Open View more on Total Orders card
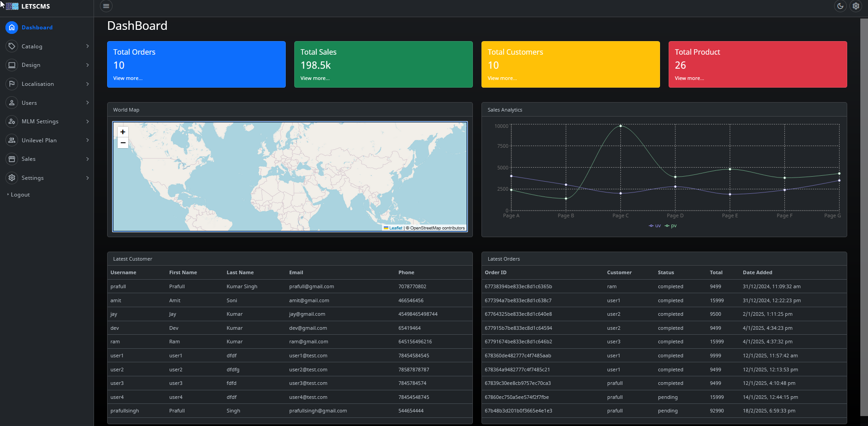The height and width of the screenshot is (426, 868). click(x=127, y=78)
